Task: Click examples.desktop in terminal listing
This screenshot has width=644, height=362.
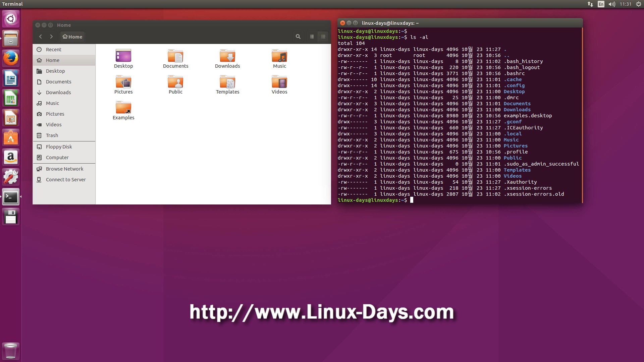Action: point(528,116)
